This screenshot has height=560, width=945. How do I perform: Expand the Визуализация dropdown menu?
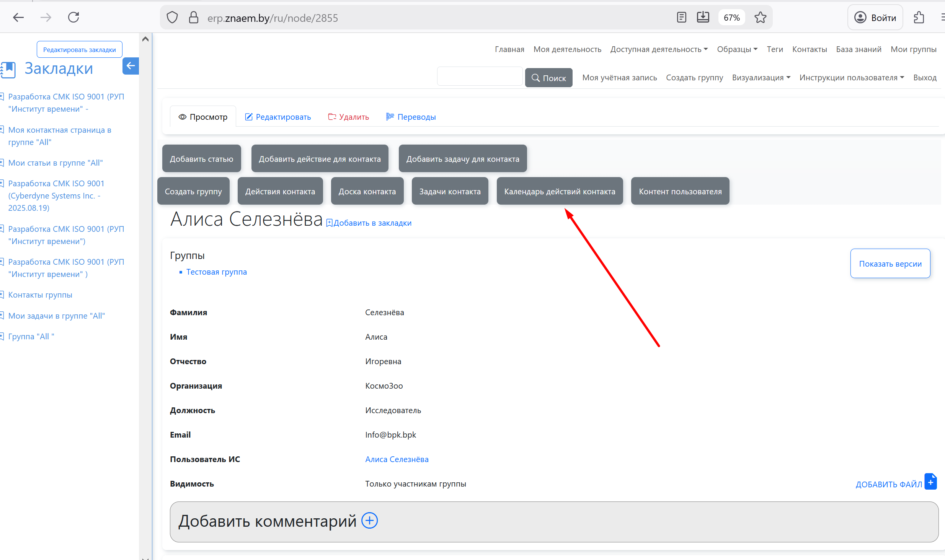pyautogui.click(x=761, y=78)
